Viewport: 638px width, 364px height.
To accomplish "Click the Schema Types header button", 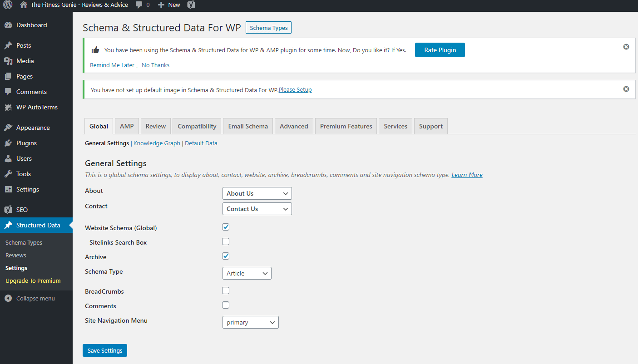I will (269, 28).
